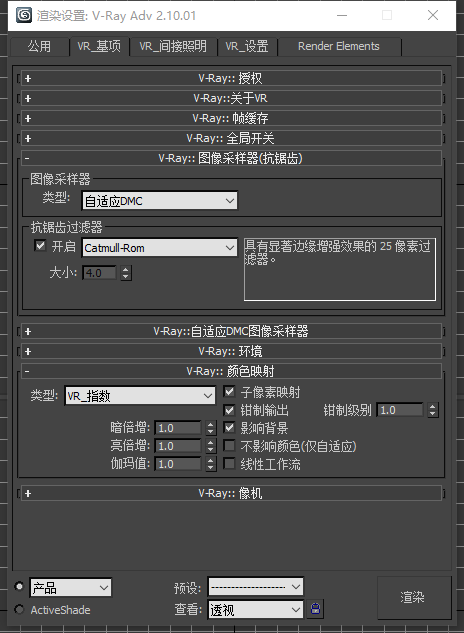Collapse the V-Ray:: 颜色映射 rollout
This screenshot has width=464, height=633.
[231, 371]
